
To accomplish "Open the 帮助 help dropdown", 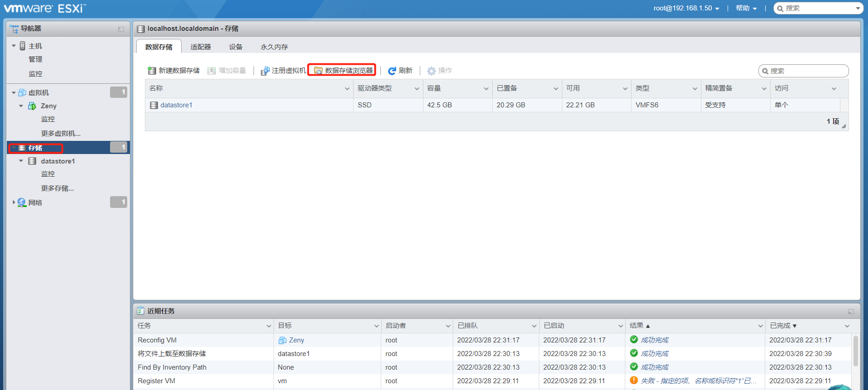I will (746, 8).
